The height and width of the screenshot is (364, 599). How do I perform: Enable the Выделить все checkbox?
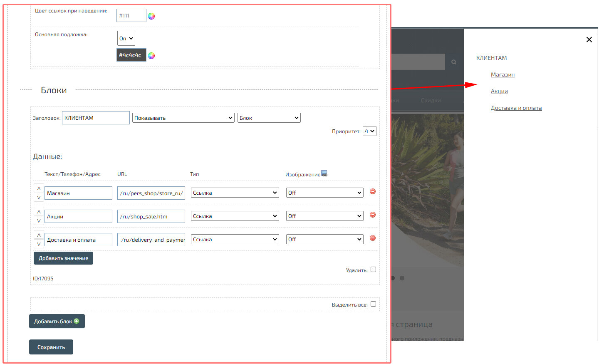coord(373,304)
